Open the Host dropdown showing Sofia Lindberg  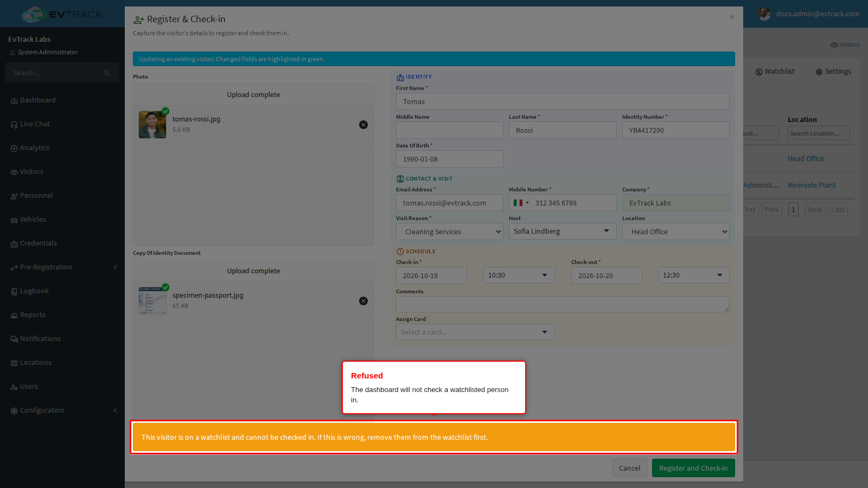coord(563,232)
